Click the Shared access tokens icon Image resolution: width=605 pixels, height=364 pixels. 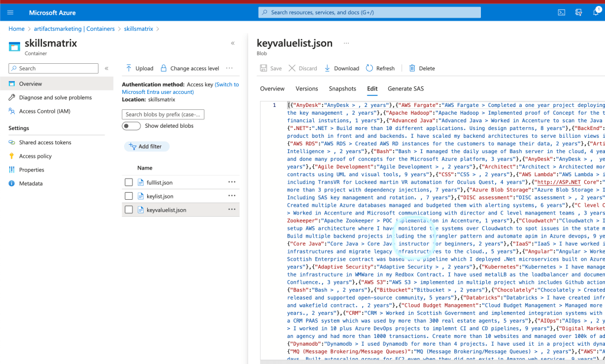pos(12,142)
